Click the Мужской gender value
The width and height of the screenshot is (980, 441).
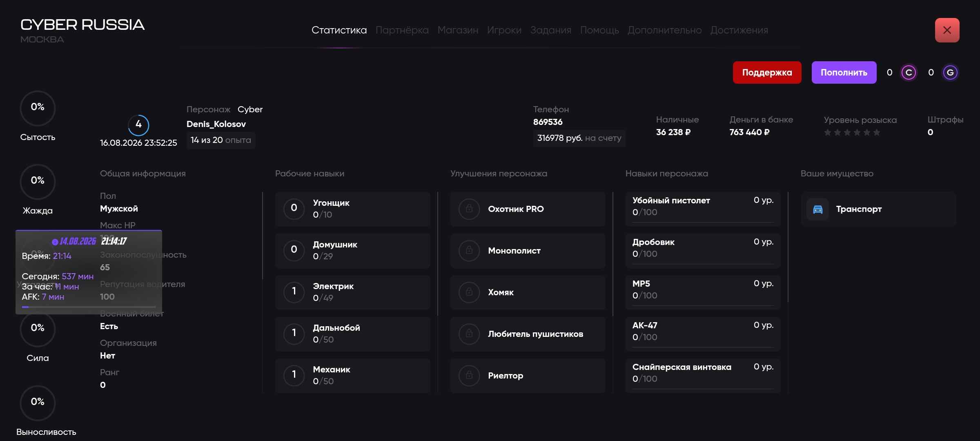pyautogui.click(x=119, y=209)
